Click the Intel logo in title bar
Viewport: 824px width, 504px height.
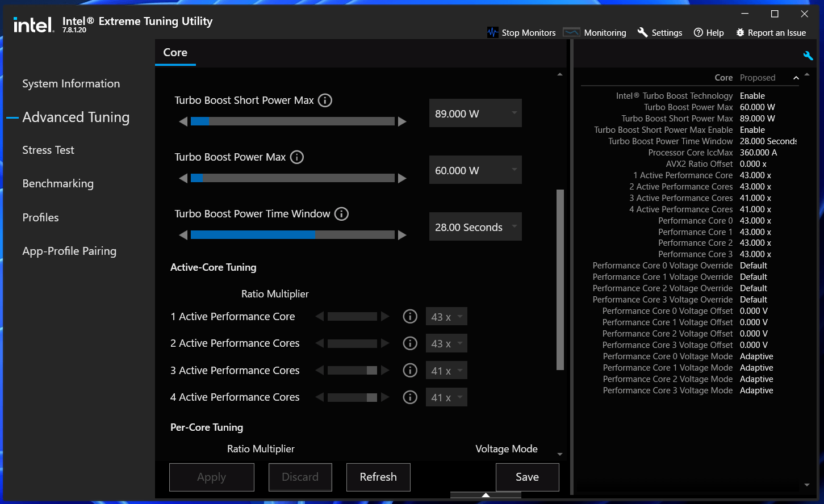click(34, 24)
